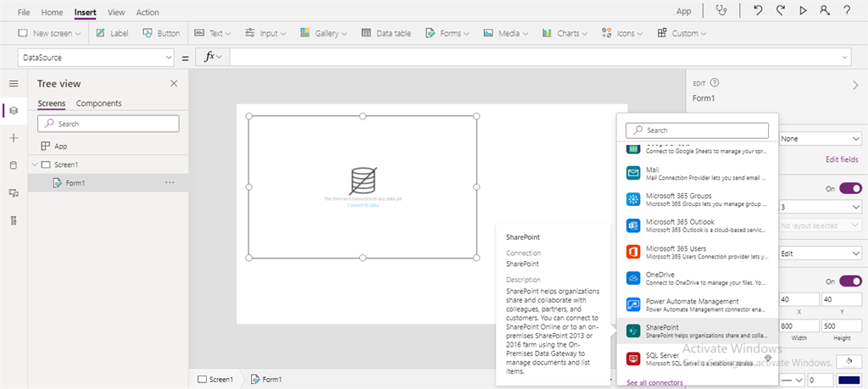Insert a Label control
The width and height of the screenshot is (868, 389).
(x=113, y=33)
